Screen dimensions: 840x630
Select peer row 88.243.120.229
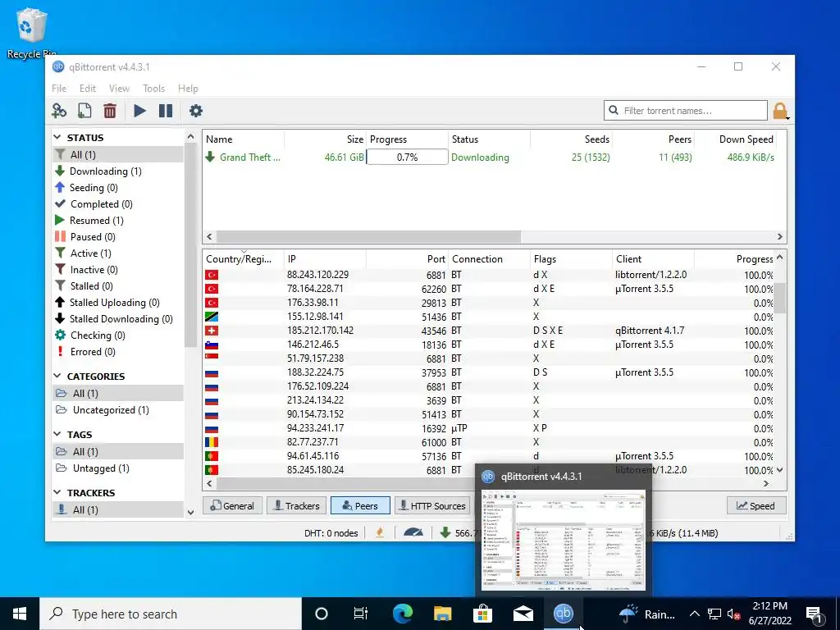coord(489,275)
